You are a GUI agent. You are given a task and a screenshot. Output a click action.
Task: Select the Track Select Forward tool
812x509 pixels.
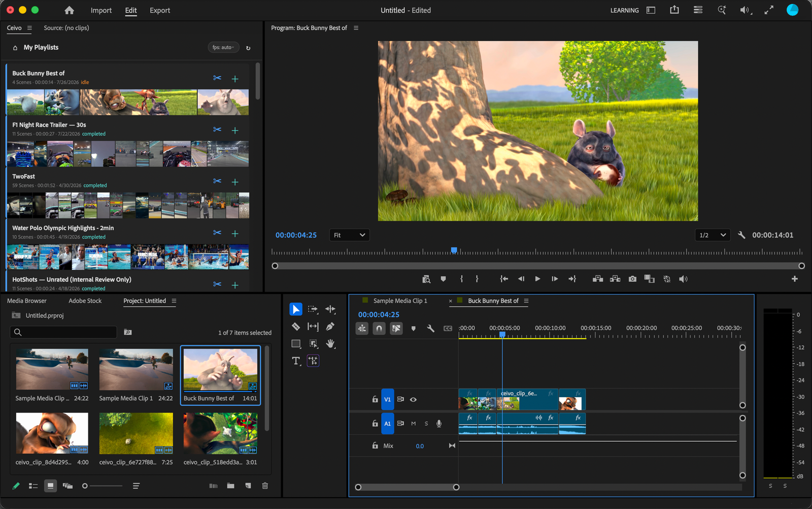[313, 309]
